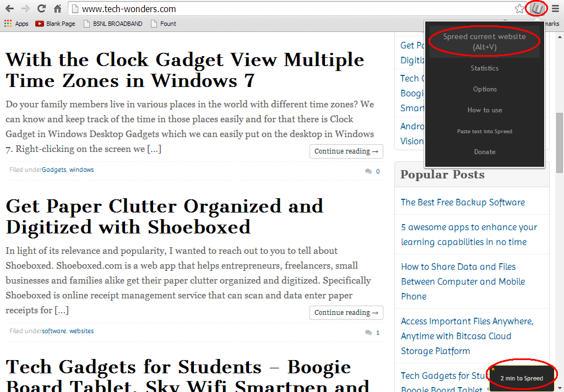Open comments for the Shoeboxed post
Viewport: 564px width, 392px height.
click(372, 333)
